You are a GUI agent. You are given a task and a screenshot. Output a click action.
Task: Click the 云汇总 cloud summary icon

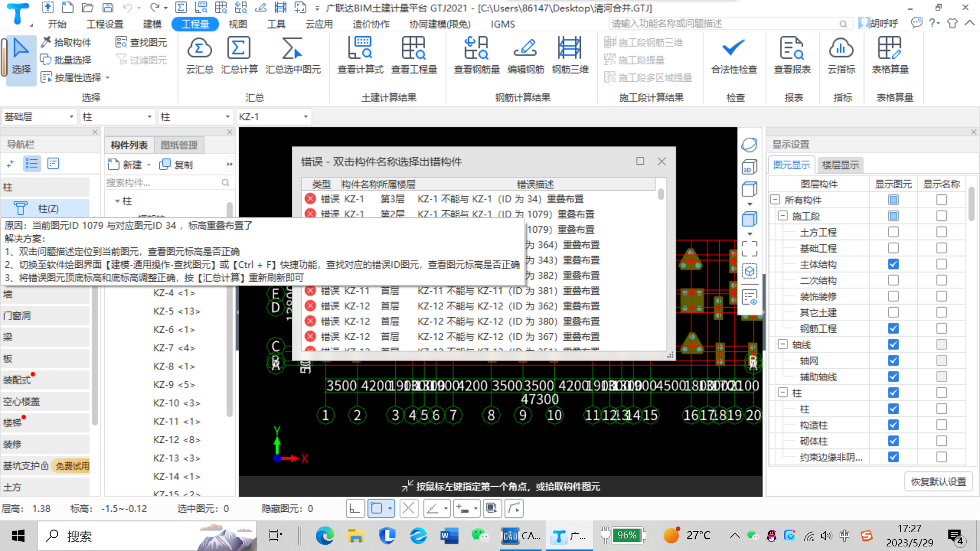tap(200, 55)
